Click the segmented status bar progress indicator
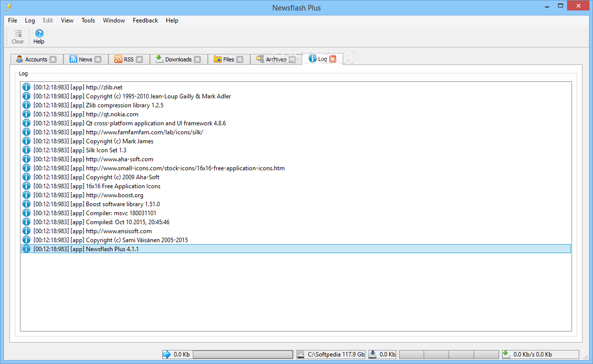 point(449,354)
